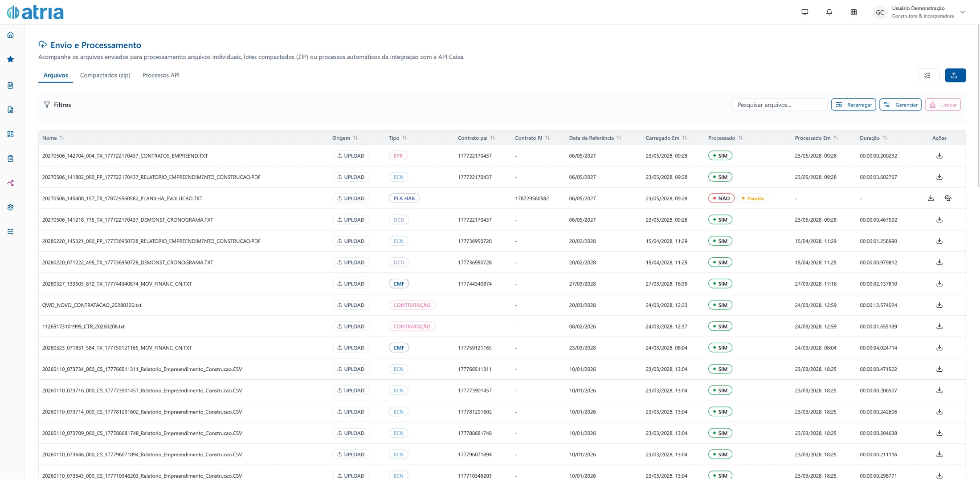The width and height of the screenshot is (980, 479).
Task: Open the home icon in sidebar
Action: pos(10,35)
